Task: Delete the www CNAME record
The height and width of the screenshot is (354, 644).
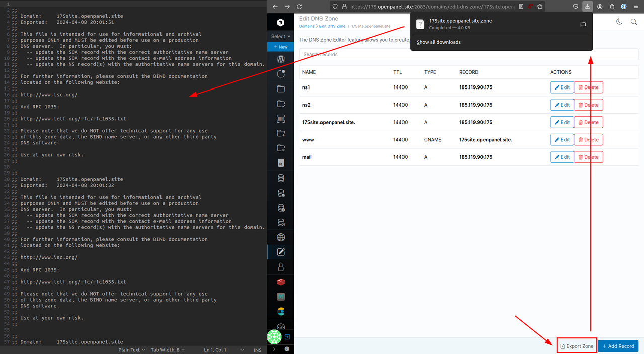Action: (x=588, y=140)
